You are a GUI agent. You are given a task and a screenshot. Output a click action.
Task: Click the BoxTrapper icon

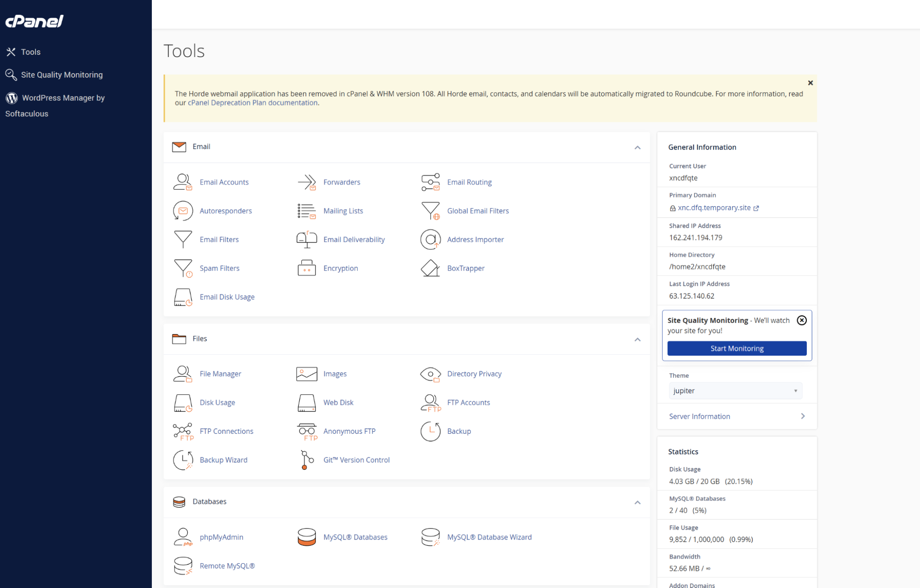tap(430, 268)
